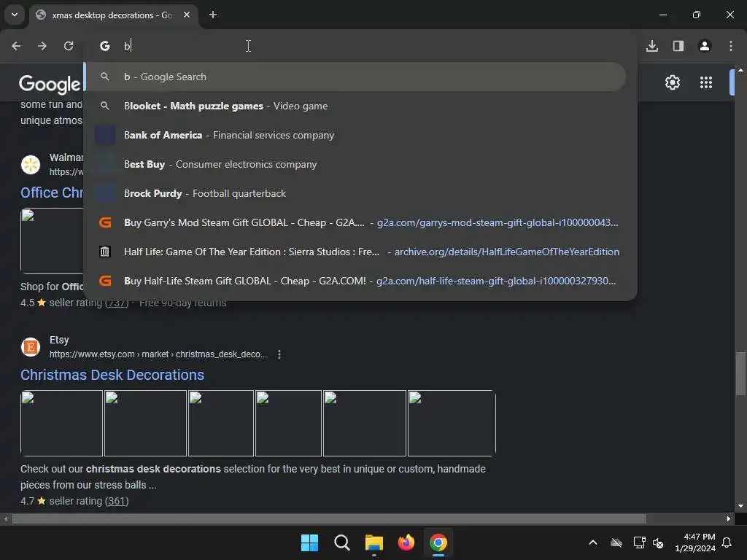
Task: Go forward to the next page
Action: pyautogui.click(x=42, y=46)
